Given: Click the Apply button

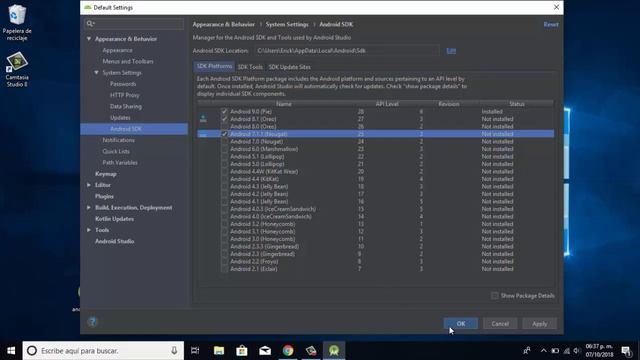Looking at the screenshot, I should pyautogui.click(x=540, y=324).
